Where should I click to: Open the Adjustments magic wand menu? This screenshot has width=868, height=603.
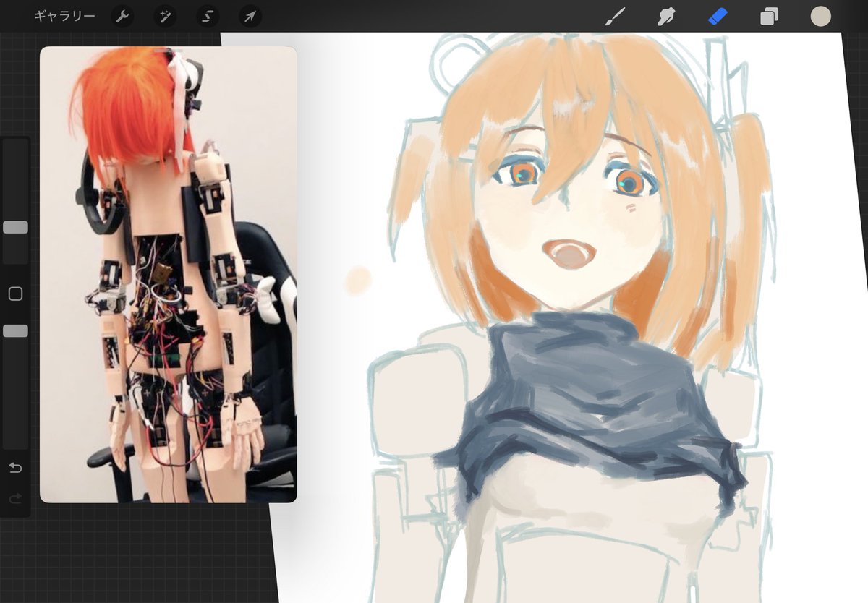[x=165, y=16]
